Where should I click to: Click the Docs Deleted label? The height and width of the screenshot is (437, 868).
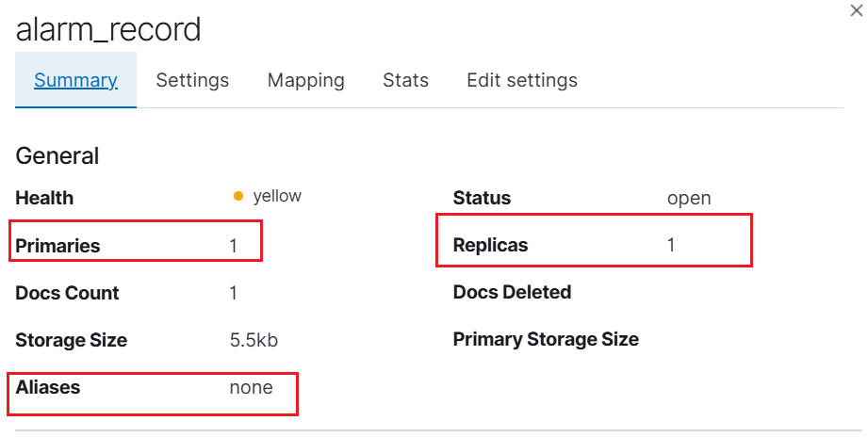(512, 292)
